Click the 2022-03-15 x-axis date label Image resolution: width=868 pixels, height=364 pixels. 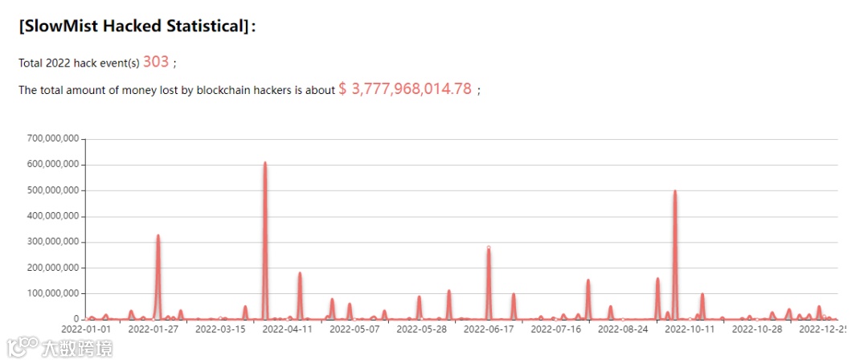(220, 329)
